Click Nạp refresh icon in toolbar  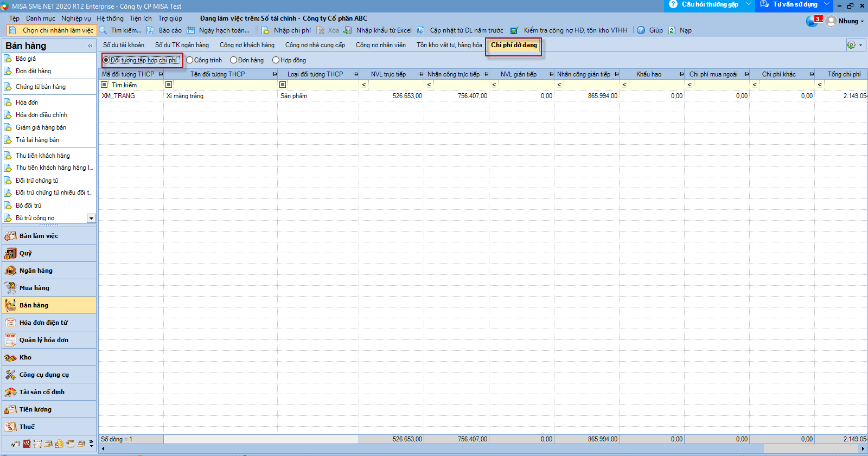672,30
